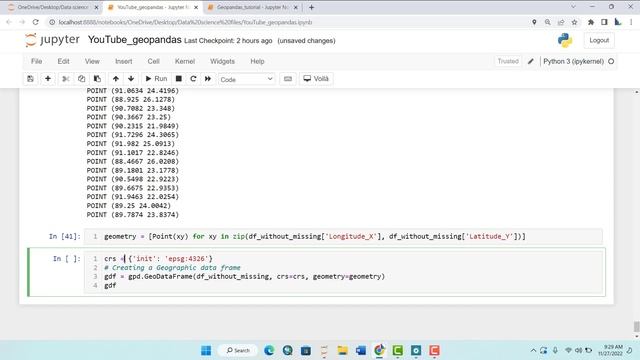Move selected cell down

coord(131,79)
